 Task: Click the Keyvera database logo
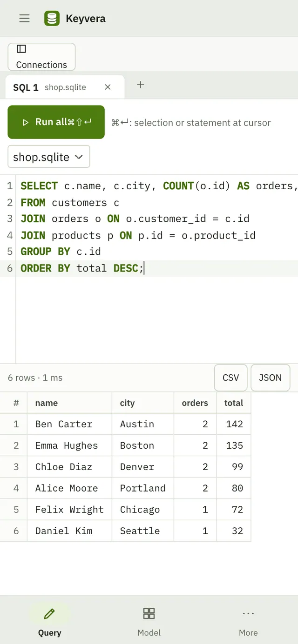tap(52, 19)
